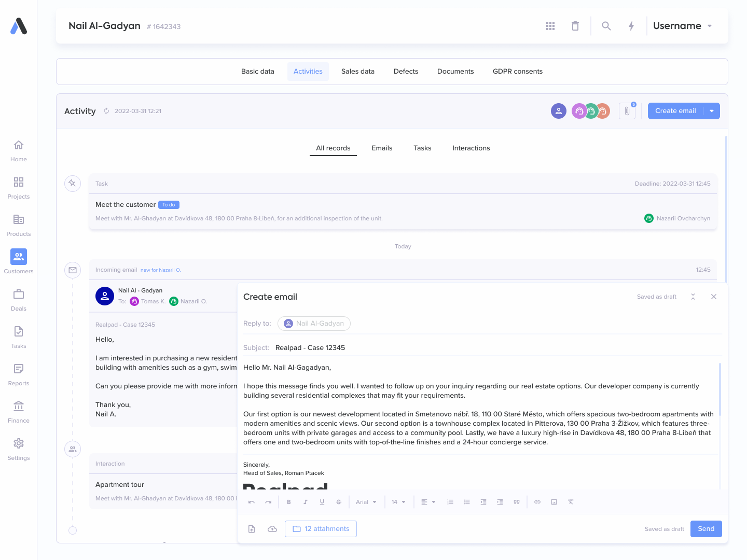Insert a hyperlink using link icon
This screenshot has height=560, width=747.
coord(537,502)
